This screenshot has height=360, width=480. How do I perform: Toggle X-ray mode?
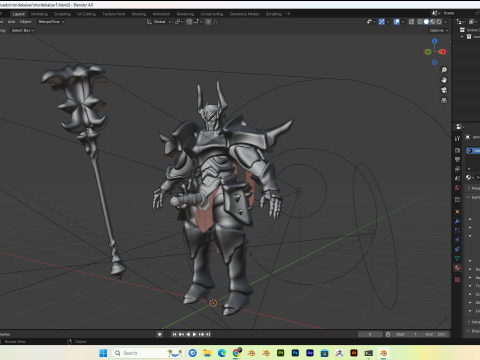click(412, 22)
